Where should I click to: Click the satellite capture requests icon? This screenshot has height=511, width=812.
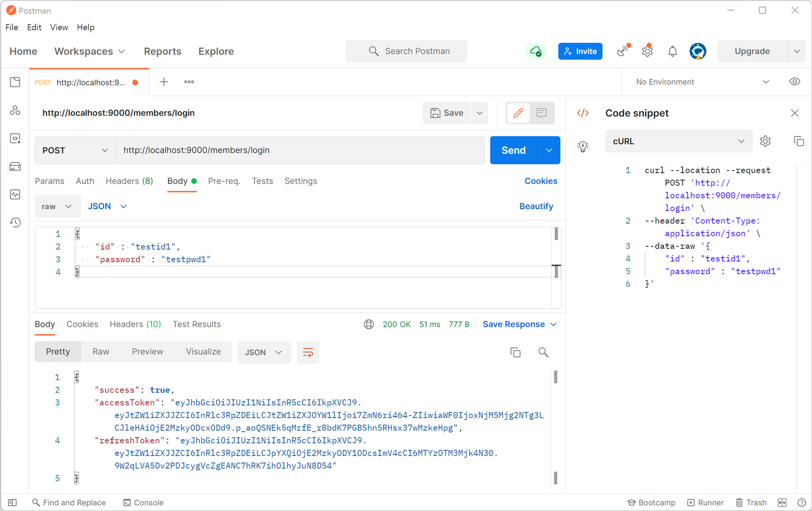[623, 50]
